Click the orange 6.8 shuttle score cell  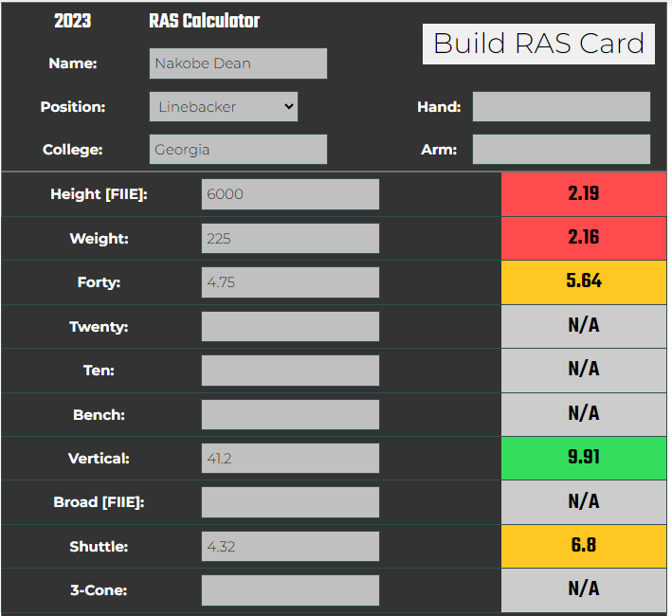(583, 546)
